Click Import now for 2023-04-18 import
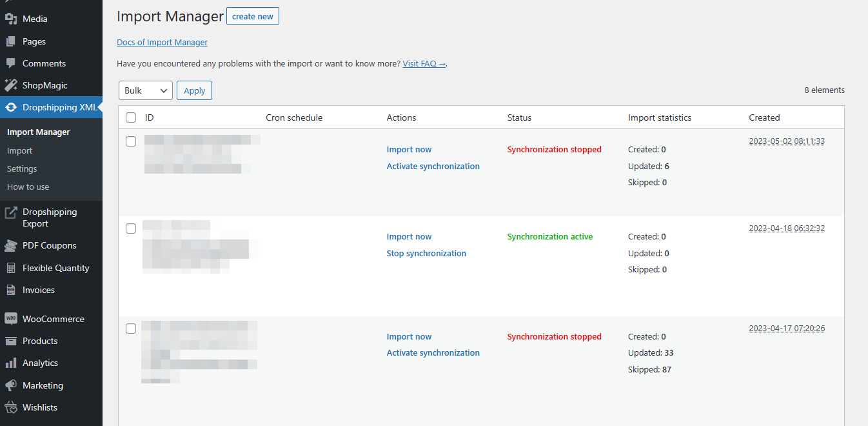 (x=409, y=236)
